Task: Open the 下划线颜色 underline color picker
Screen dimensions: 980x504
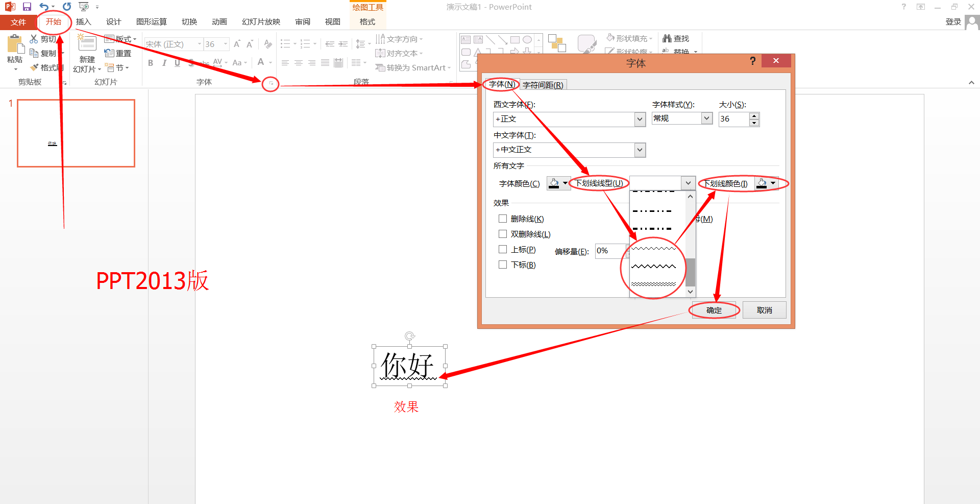Action: (x=767, y=183)
